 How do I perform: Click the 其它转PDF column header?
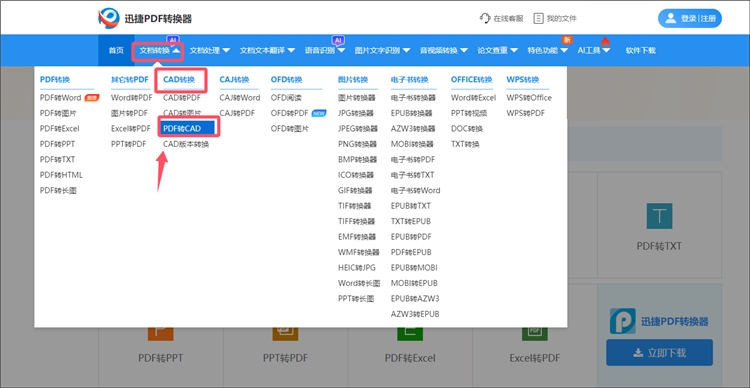point(130,79)
